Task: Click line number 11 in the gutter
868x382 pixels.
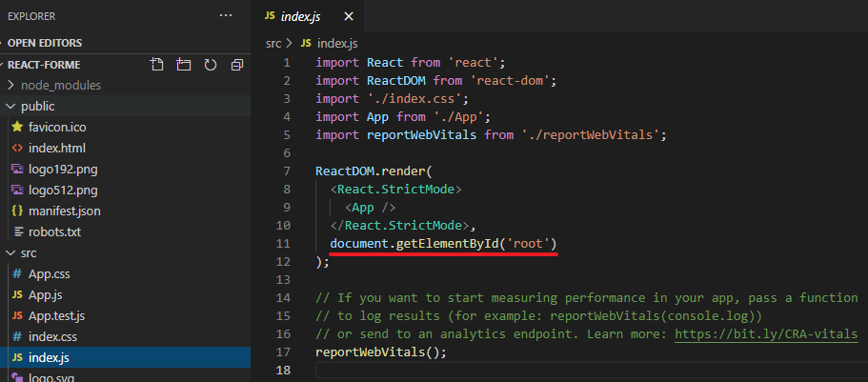Action: (283, 244)
